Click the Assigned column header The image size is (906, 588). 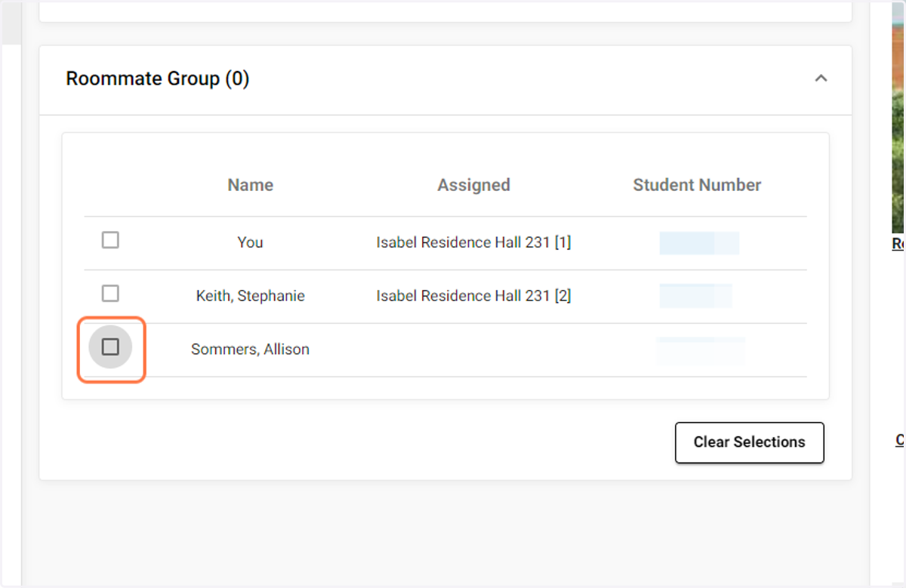pos(473,185)
